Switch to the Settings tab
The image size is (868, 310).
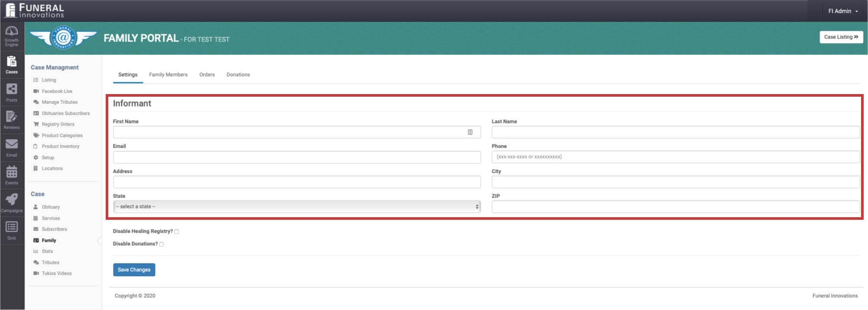point(128,75)
